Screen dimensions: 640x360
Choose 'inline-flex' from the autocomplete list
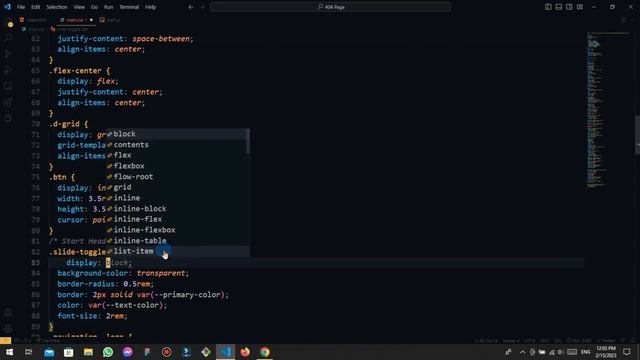click(178, 219)
